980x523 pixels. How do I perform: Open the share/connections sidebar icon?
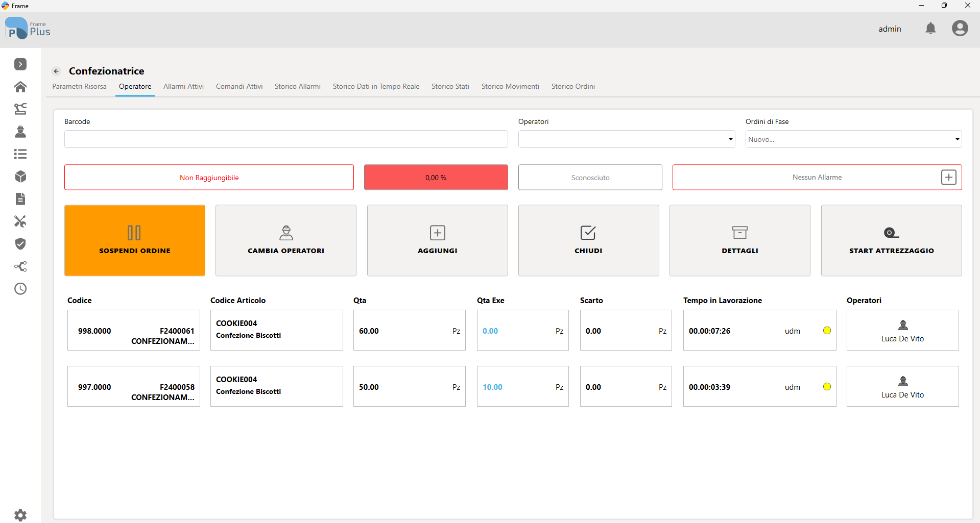(x=20, y=266)
